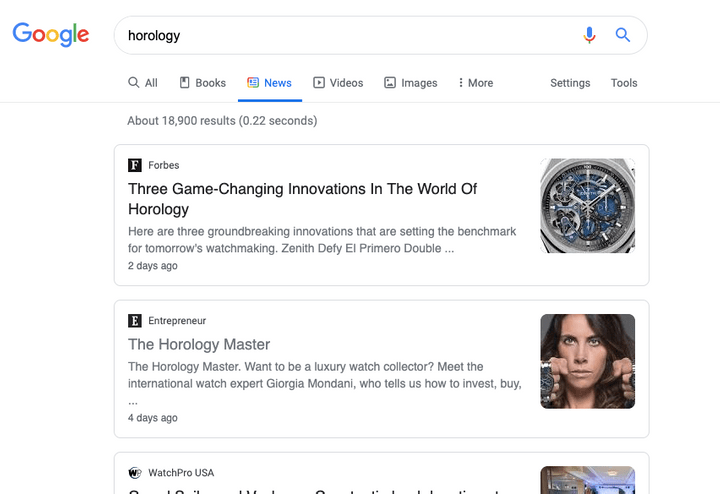This screenshot has height=494, width=720.
Task: Click the woman's photo on Entrepreneur result
Action: pos(587,361)
